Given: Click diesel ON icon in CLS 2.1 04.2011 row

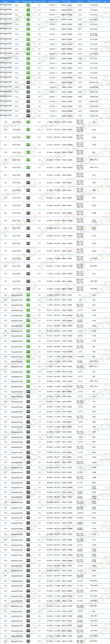Looking at the screenshot, I should 28,82.
